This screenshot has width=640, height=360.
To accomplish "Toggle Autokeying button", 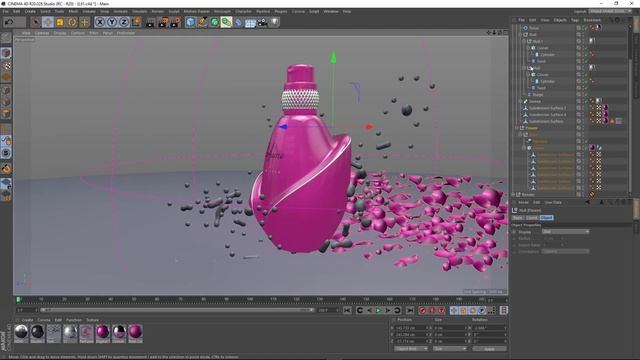I will pos(432,311).
